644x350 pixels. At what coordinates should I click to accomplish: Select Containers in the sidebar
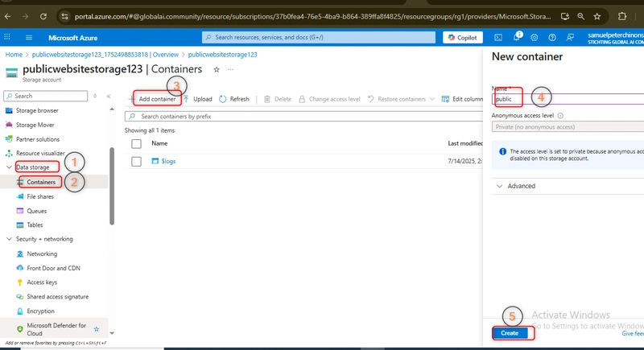pos(41,182)
